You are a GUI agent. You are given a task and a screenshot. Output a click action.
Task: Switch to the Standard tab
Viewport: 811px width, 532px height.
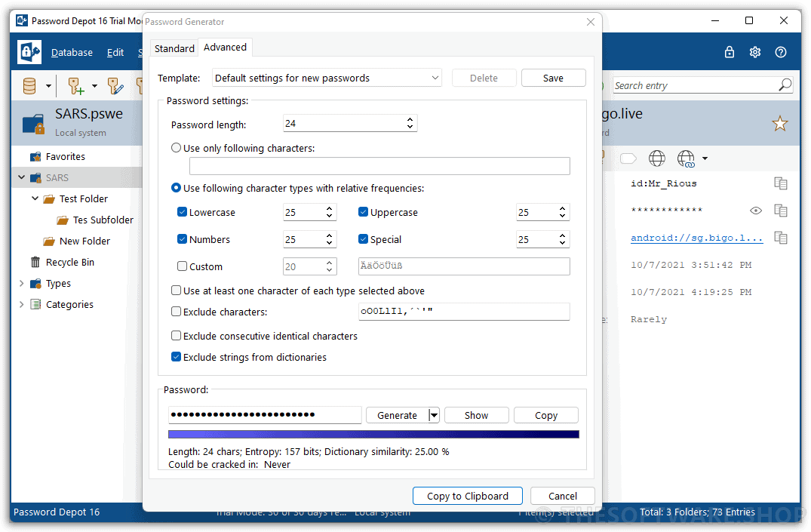click(174, 48)
